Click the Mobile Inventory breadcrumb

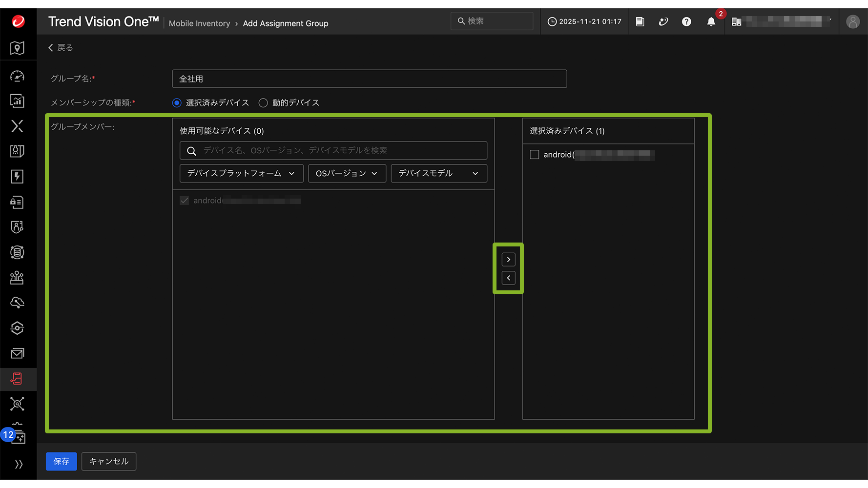[x=199, y=23]
